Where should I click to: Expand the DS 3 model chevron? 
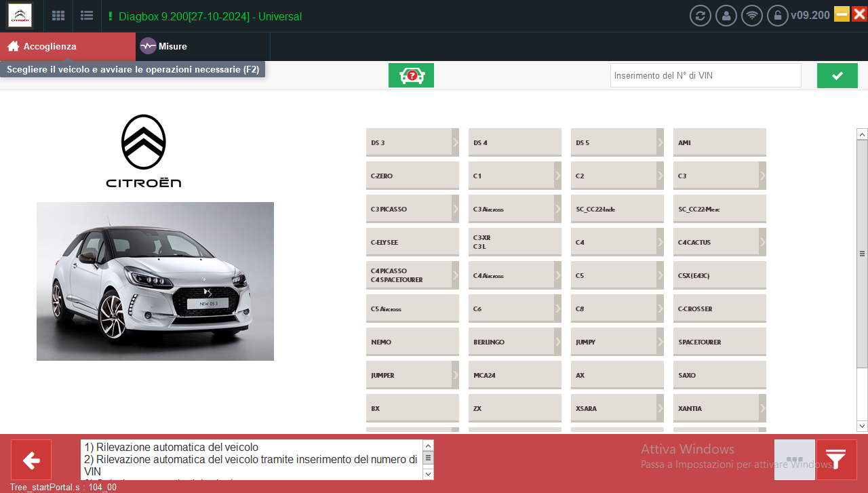point(455,142)
